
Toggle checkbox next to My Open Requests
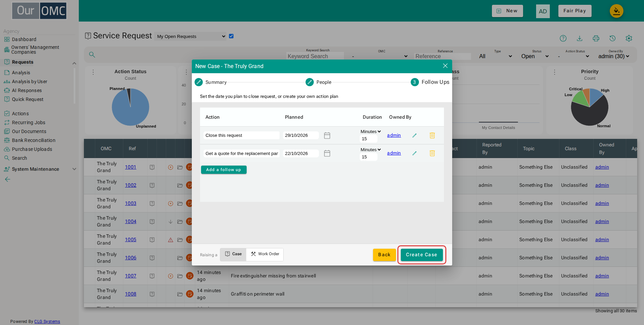tap(231, 36)
